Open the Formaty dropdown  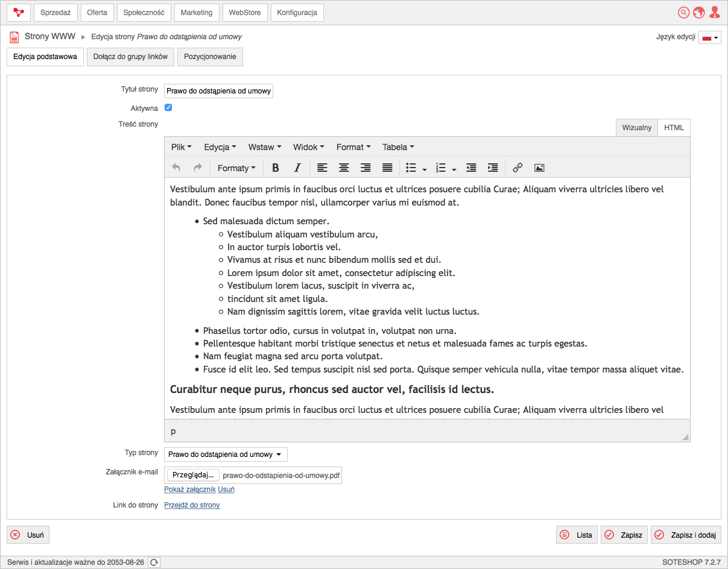point(236,168)
